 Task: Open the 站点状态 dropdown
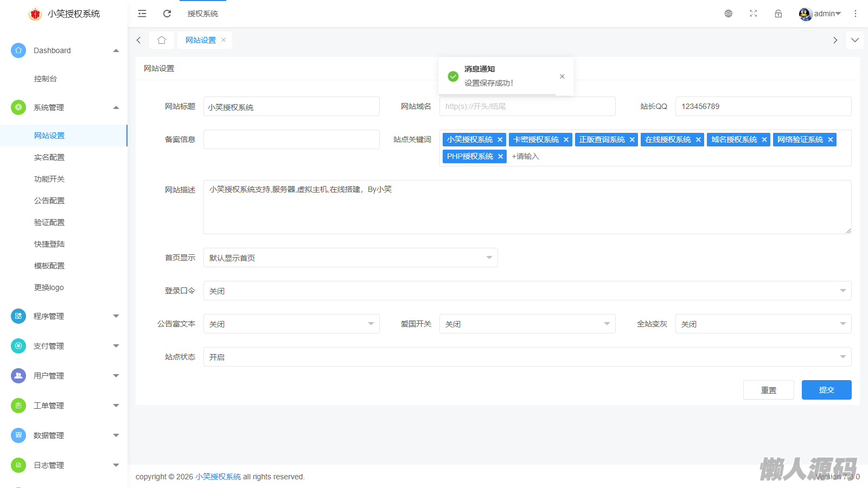527,357
